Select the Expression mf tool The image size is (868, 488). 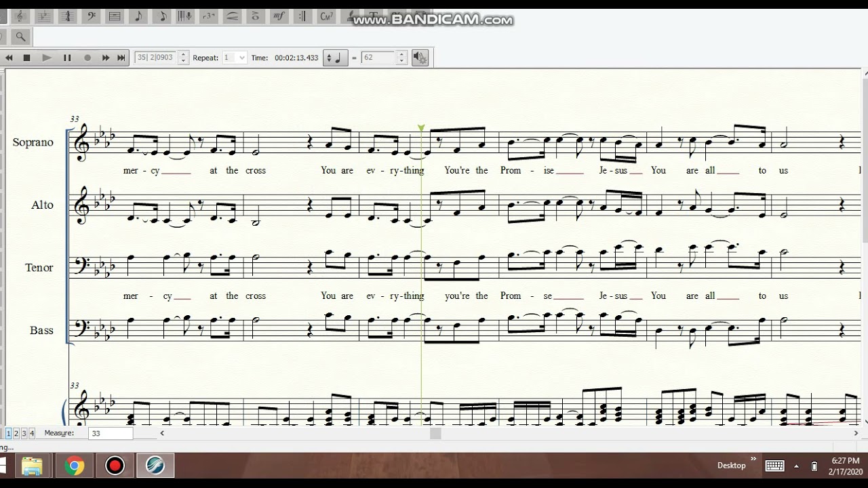(279, 16)
